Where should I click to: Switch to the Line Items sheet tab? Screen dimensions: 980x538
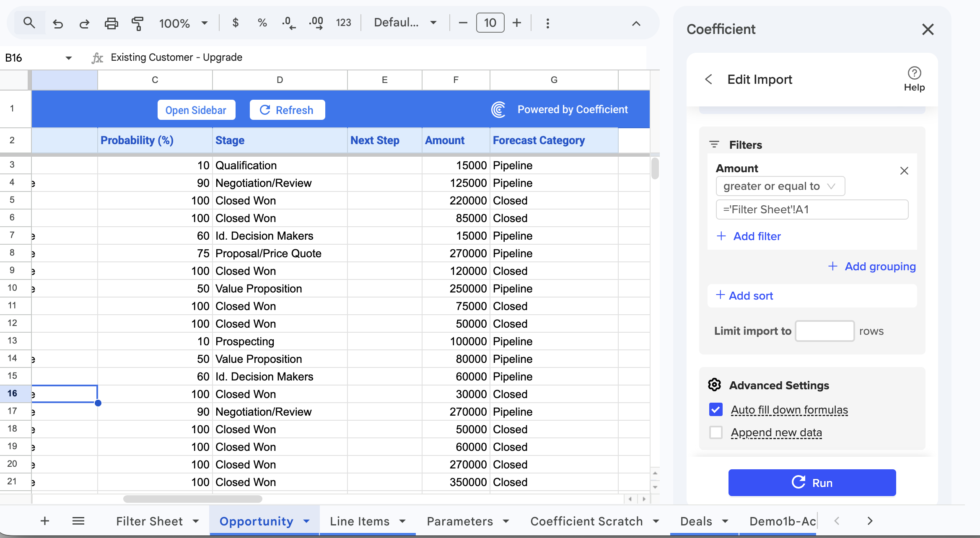360,521
